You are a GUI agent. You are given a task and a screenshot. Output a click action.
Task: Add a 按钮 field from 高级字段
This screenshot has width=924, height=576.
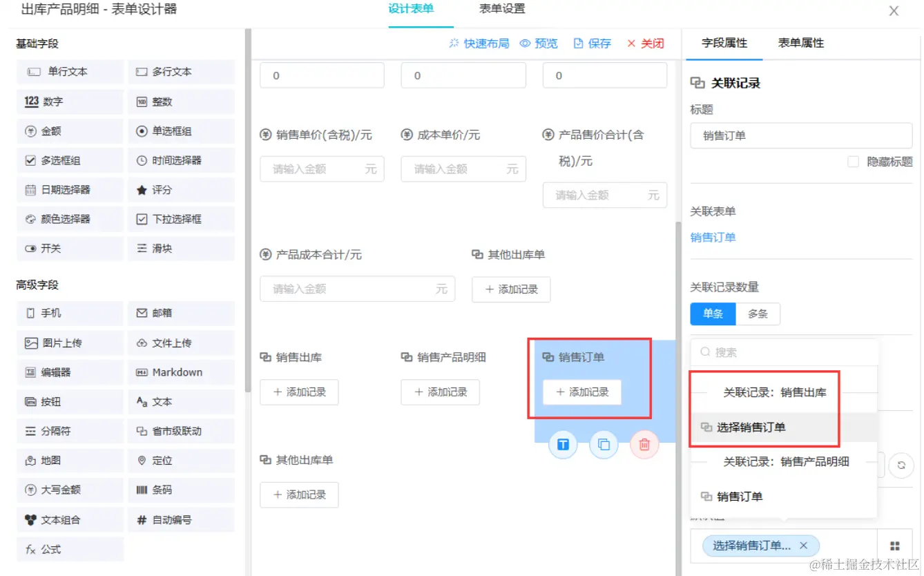[70, 402]
